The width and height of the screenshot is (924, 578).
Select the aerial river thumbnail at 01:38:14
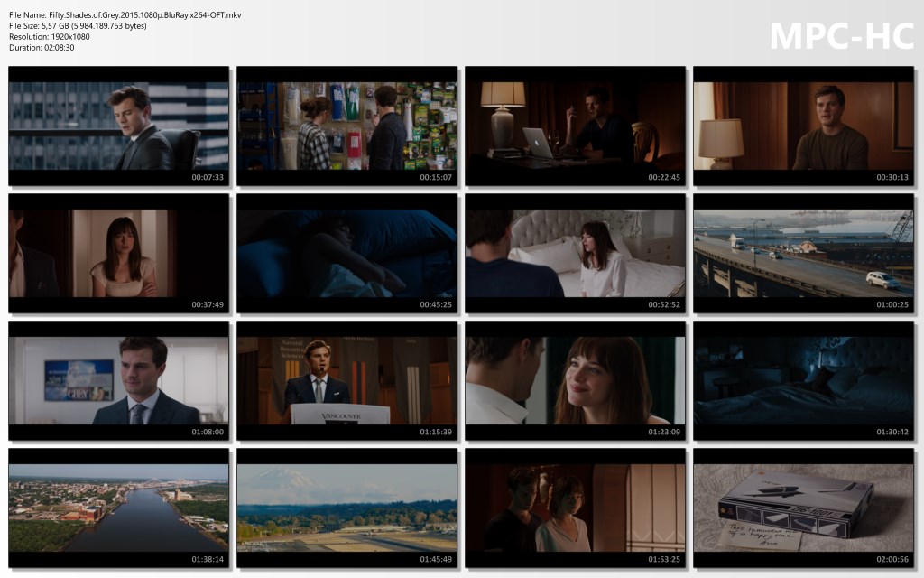(x=118, y=508)
